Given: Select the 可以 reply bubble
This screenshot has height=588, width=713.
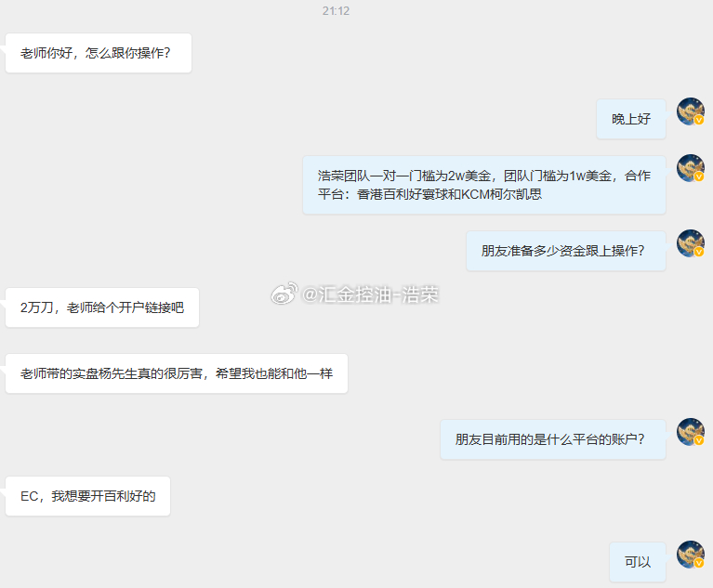Looking at the screenshot, I should coord(638,562).
